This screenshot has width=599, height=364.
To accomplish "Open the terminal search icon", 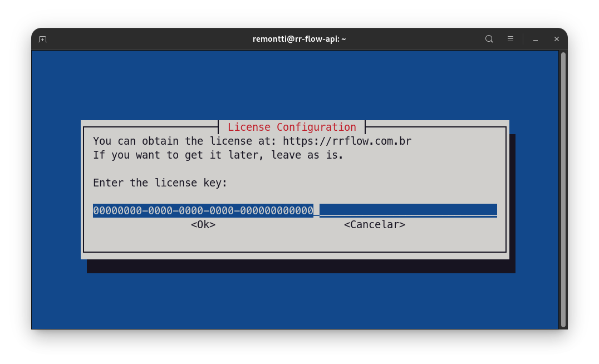I will click(489, 39).
